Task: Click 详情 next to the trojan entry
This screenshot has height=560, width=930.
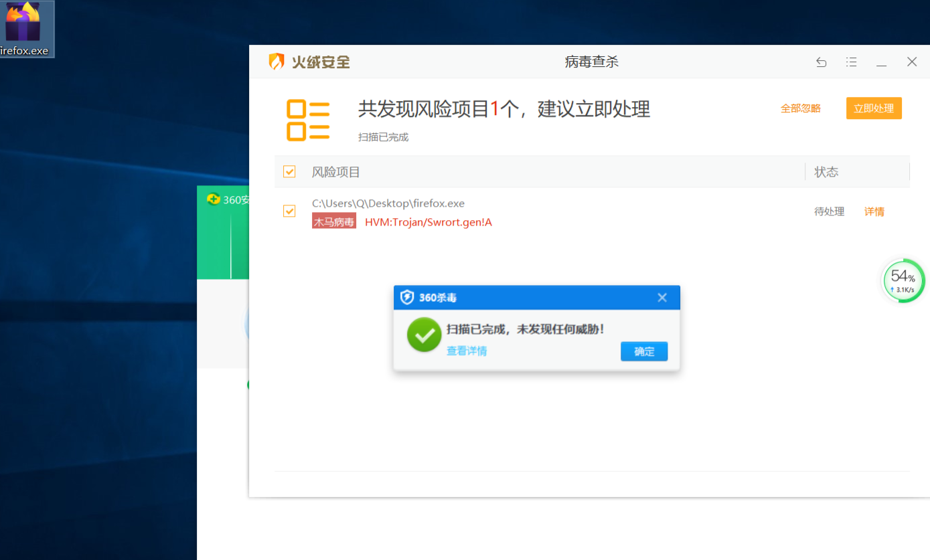Action: [874, 211]
